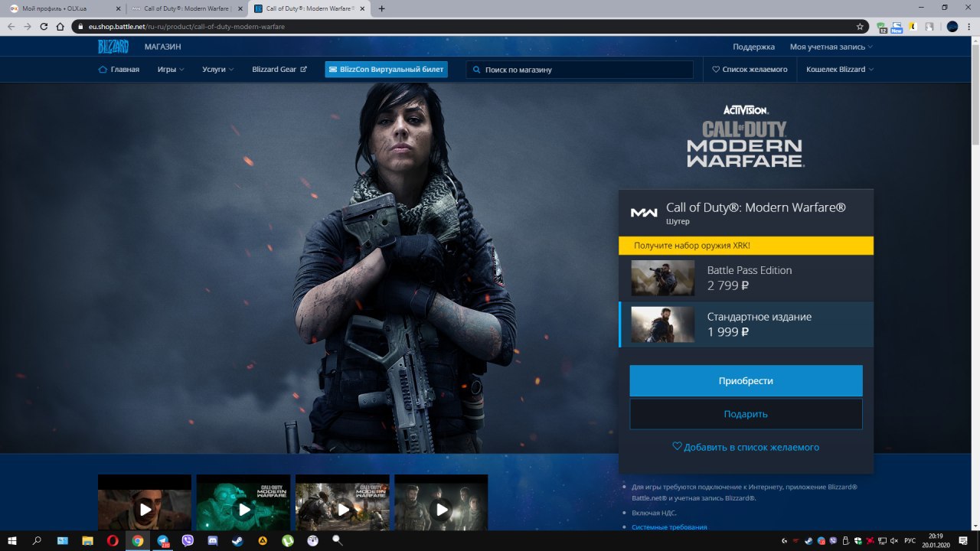Click BlizzCon Виртуальный билет button

(x=386, y=69)
